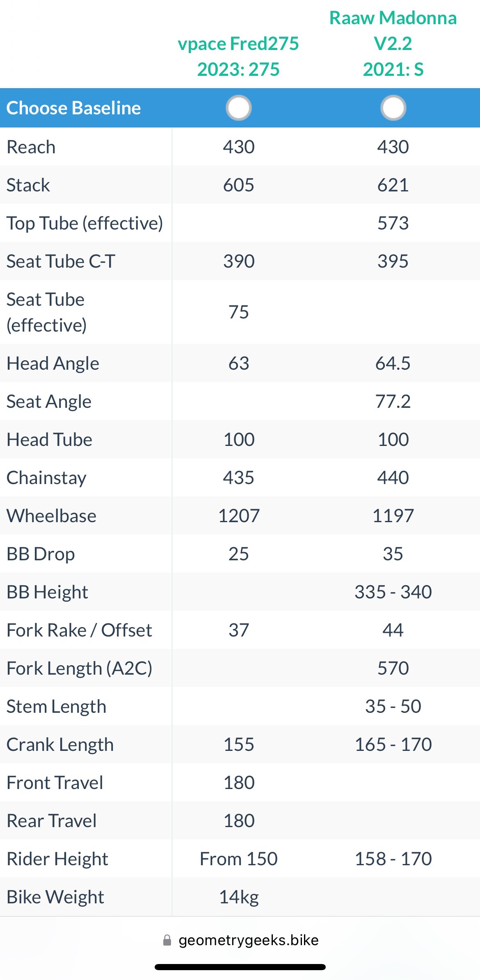Click the Bike Weight value 14kg
Image resolution: width=480 pixels, height=980 pixels.
click(x=239, y=897)
